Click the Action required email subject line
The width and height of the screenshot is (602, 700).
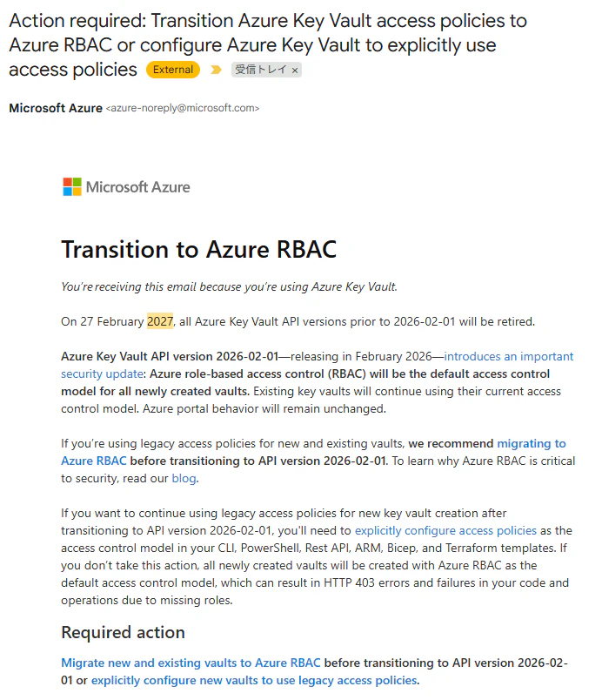pos(268,44)
